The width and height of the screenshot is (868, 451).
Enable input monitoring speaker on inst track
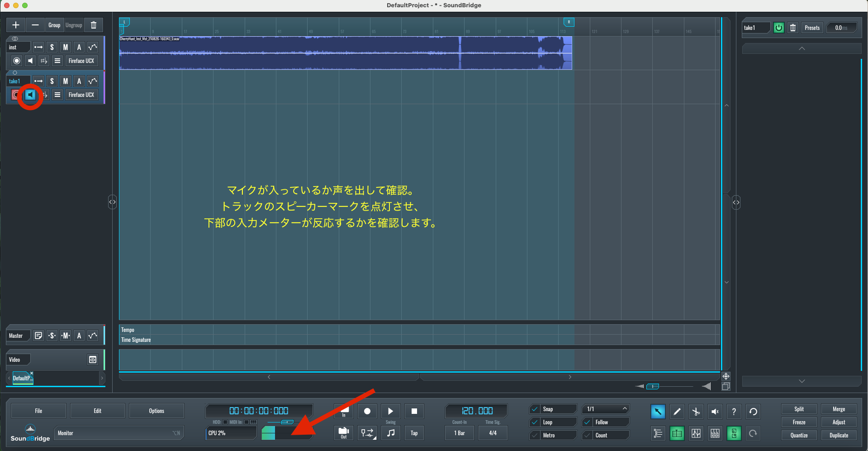(30, 61)
